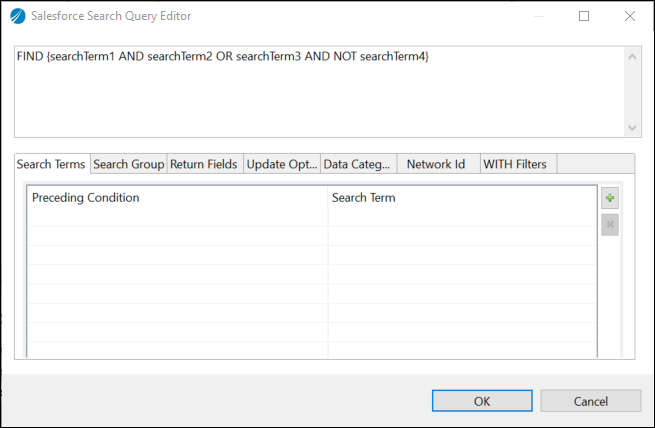Image resolution: width=655 pixels, height=428 pixels.
Task: Click the gray delete row icon
Action: (610, 224)
